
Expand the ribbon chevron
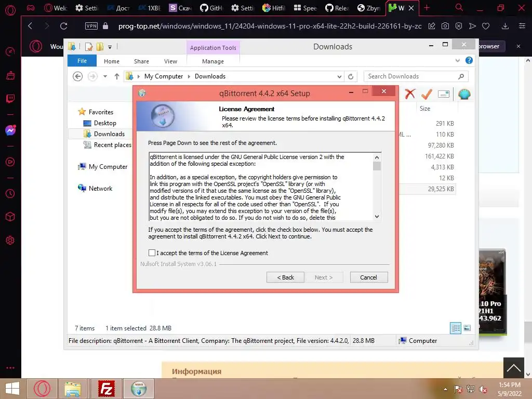click(x=457, y=60)
